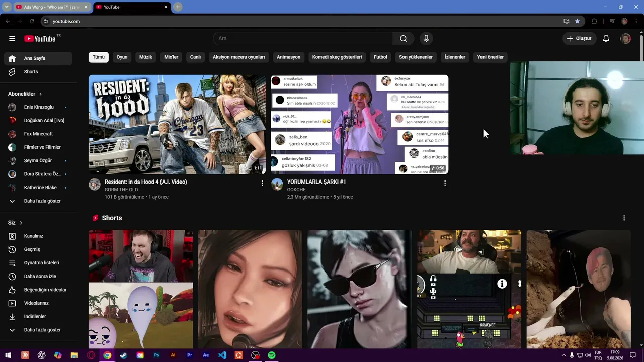Viewport: 644px width, 362px height.
Task: Open Videolarınız in the sidebar
Action: 38,303
